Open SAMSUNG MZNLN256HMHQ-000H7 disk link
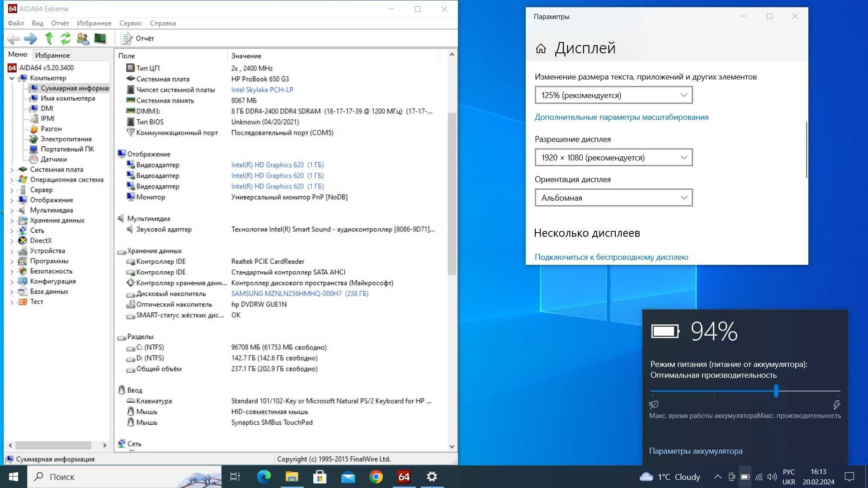868x488 pixels. point(300,294)
